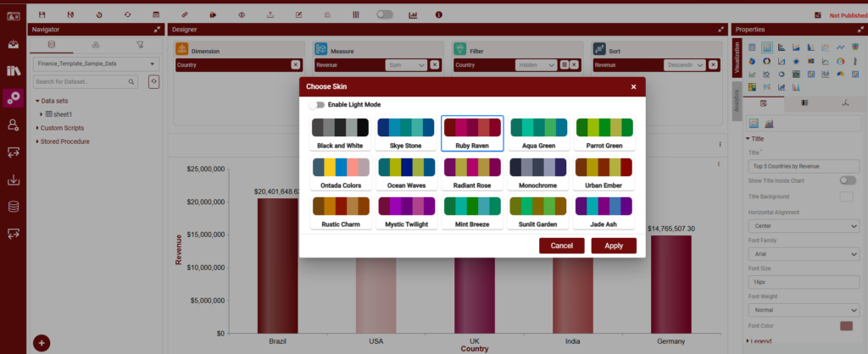This screenshot has width=868, height=354.
Task: Enable Light Mode toggle
Action: pyautogui.click(x=317, y=105)
